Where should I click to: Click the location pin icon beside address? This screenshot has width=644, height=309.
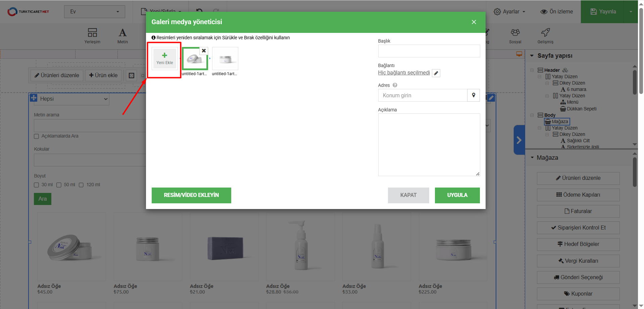[x=474, y=95]
